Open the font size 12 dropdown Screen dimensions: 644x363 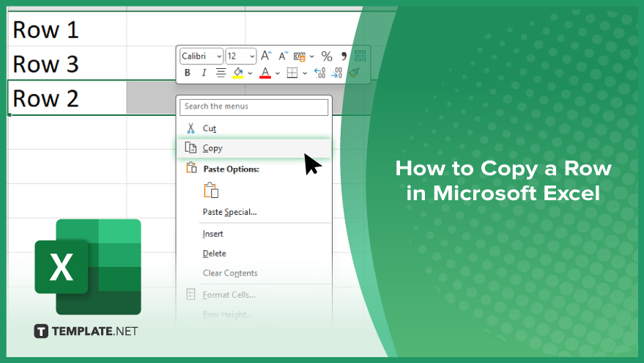coord(241,56)
